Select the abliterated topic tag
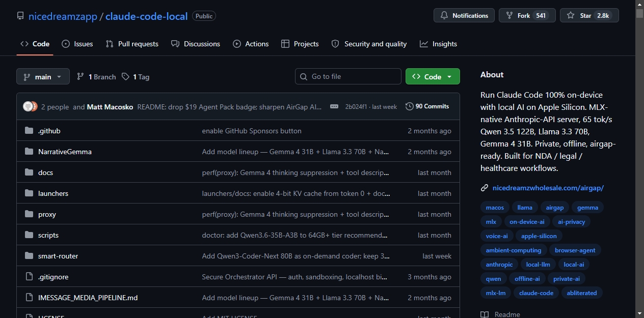This screenshot has width=644, height=318. pyautogui.click(x=582, y=293)
